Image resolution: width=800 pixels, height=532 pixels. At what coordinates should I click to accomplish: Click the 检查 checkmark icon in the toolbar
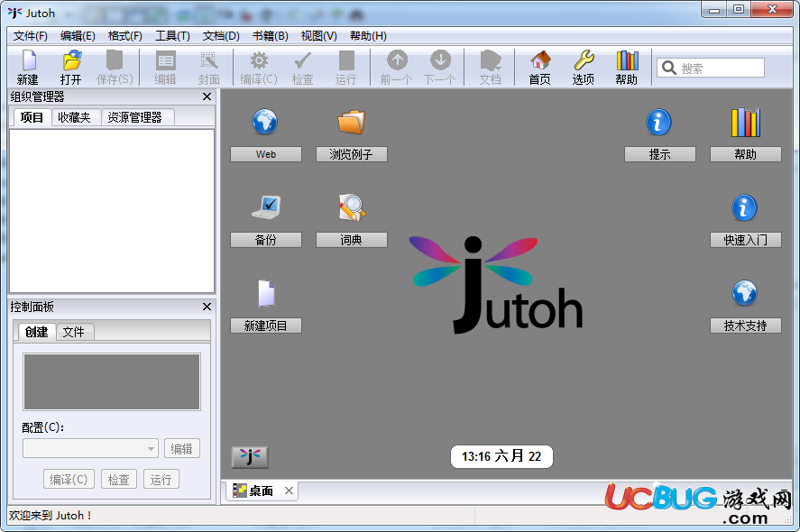point(302,60)
